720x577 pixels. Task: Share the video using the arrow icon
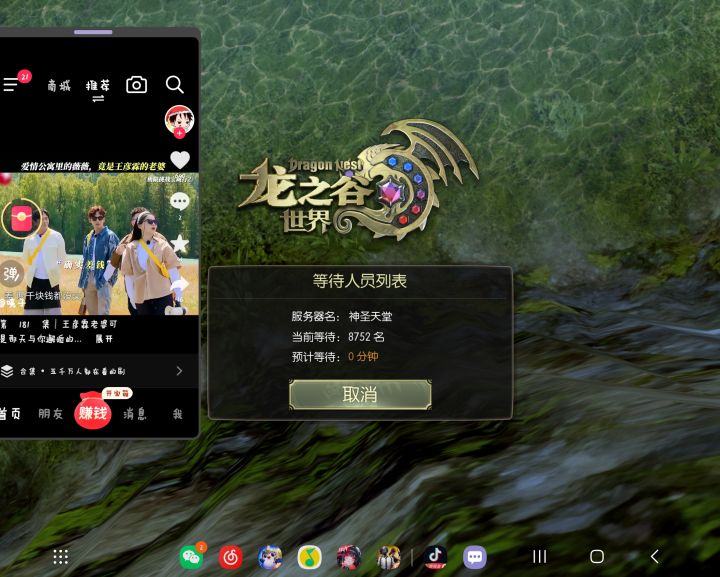click(x=180, y=285)
